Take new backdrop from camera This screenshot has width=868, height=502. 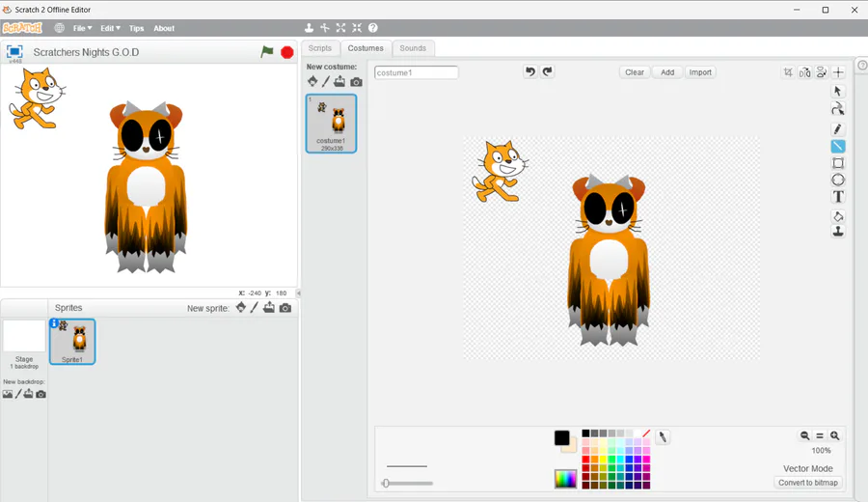tap(41, 394)
